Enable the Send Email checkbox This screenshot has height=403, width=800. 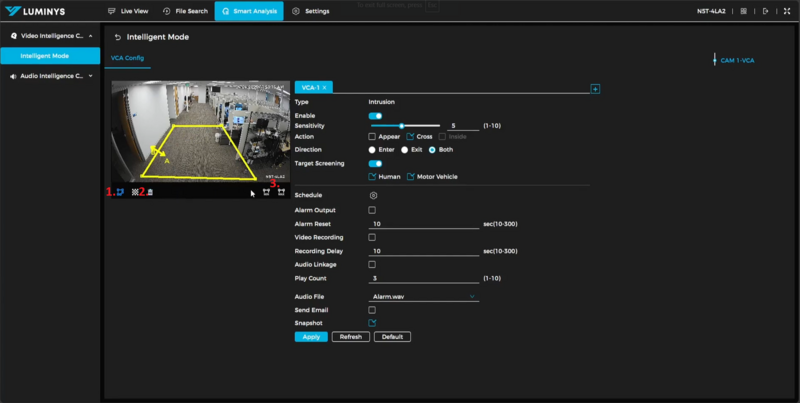coord(372,310)
